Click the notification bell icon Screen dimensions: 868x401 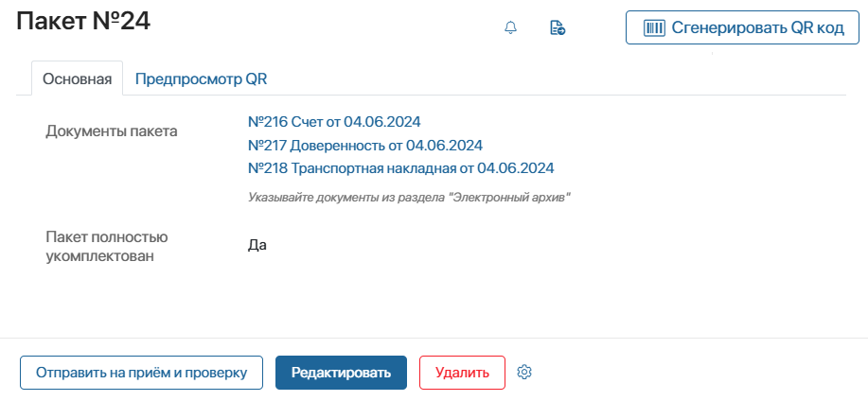coord(511,28)
